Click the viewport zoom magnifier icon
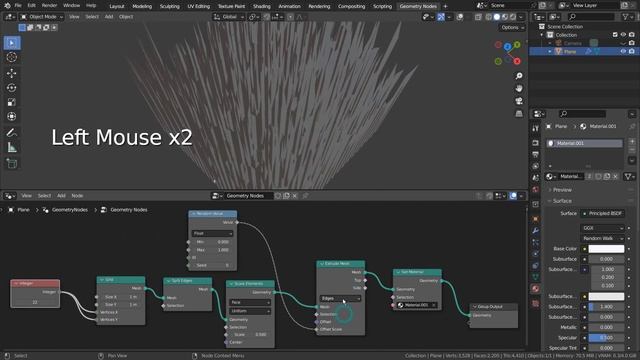Viewport: 640px width, 360px height. pyautogui.click(x=519, y=76)
